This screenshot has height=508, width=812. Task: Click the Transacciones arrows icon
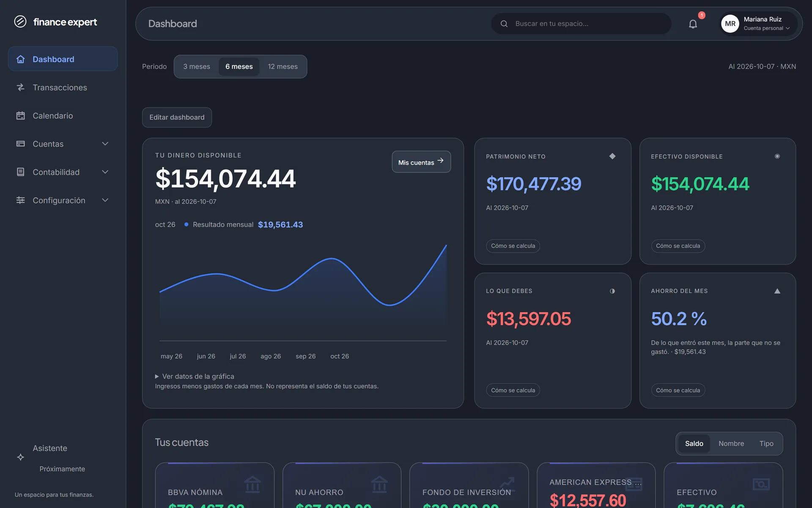click(x=20, y=87)
